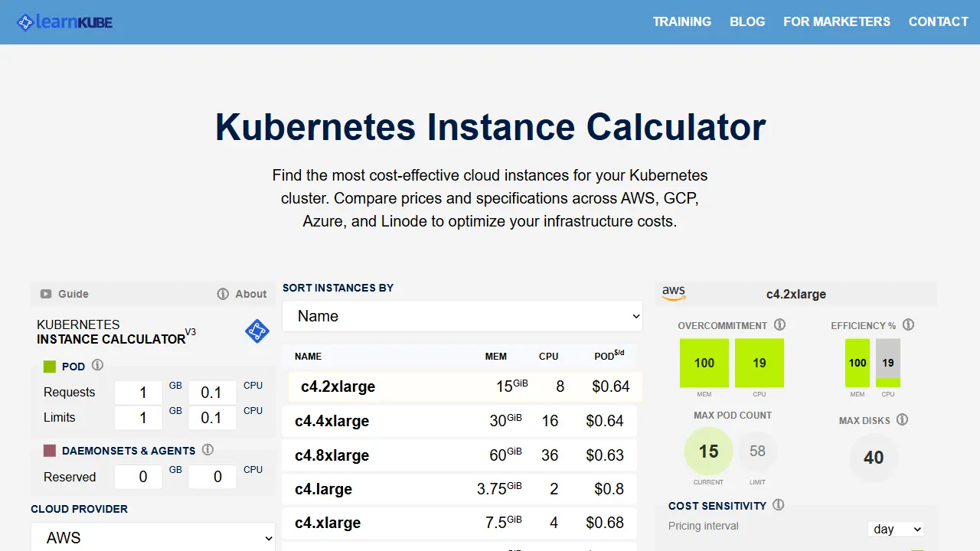Click the Limits CPU input field
This screenshot has height=551, width=980.
click(x=213, y=418)
